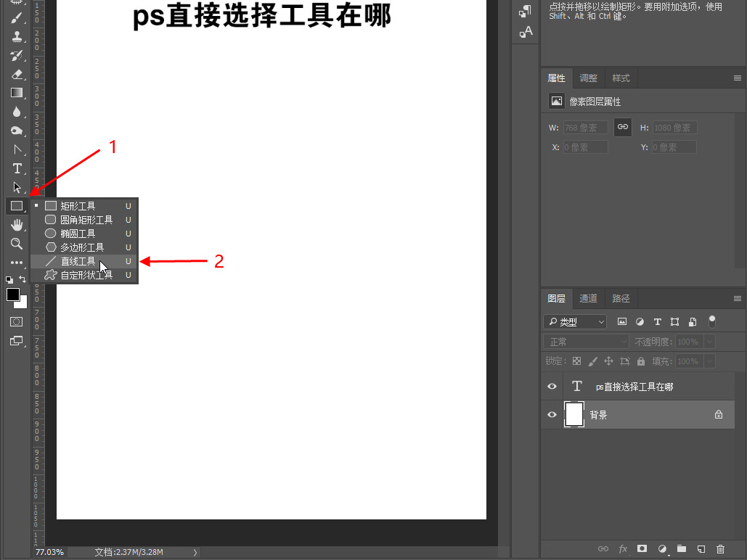Hide the 背景 layer eye icon
The height and width of the screenshot is (560, 747).
[552, 414]
